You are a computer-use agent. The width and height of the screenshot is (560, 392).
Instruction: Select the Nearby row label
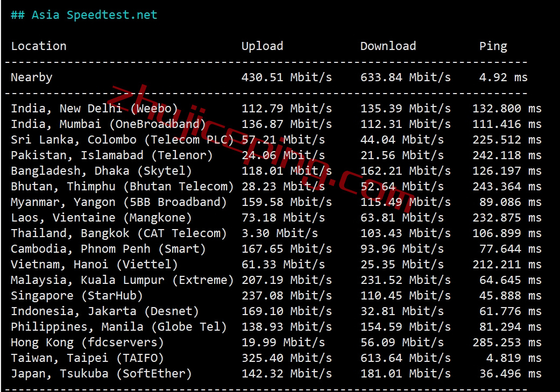[x=32, y=77]
